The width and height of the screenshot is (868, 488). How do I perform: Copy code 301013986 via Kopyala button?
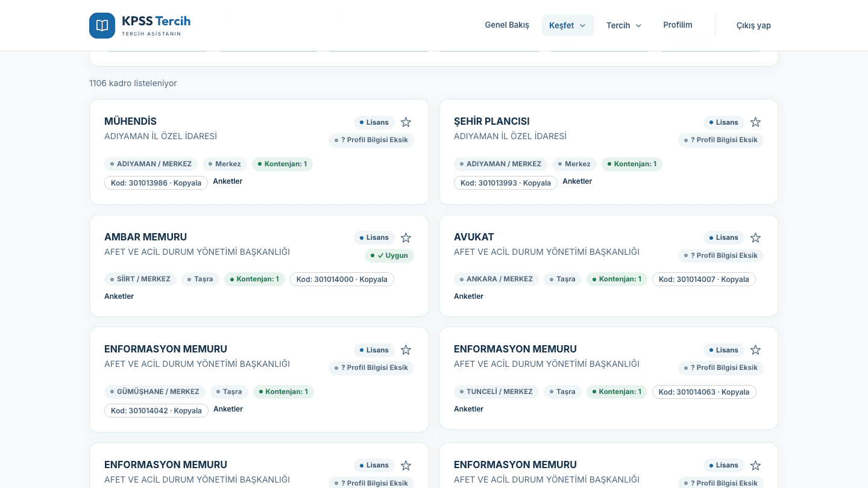click(156, 183)
